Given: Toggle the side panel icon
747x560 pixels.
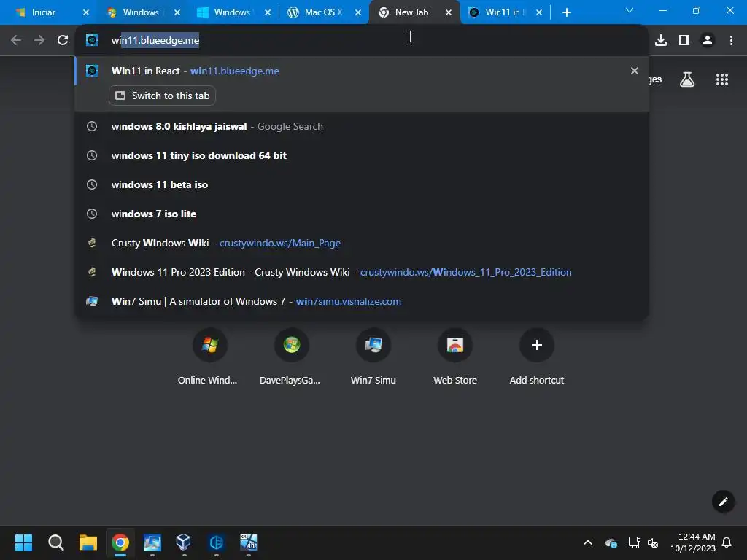Looking at the screenshot, I should pyautogui.click(x=684, y=41).
